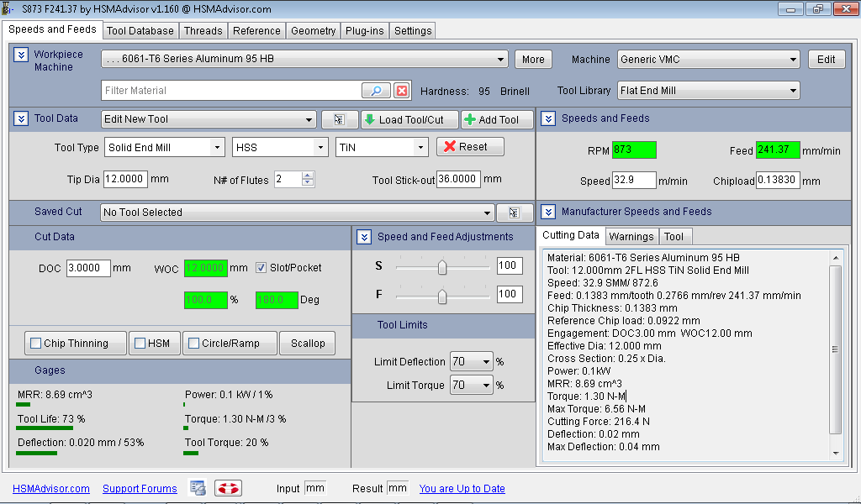Open the TiN coating dropdown
This screenshot has width=861, height=504.
(383, 147)
